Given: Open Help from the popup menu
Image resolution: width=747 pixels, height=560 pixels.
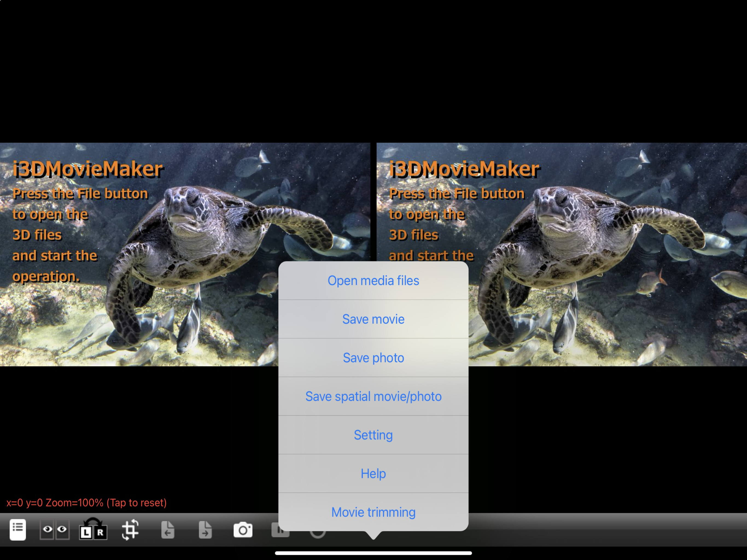Looking at the screenshot, I should click(x=373, y=474).
